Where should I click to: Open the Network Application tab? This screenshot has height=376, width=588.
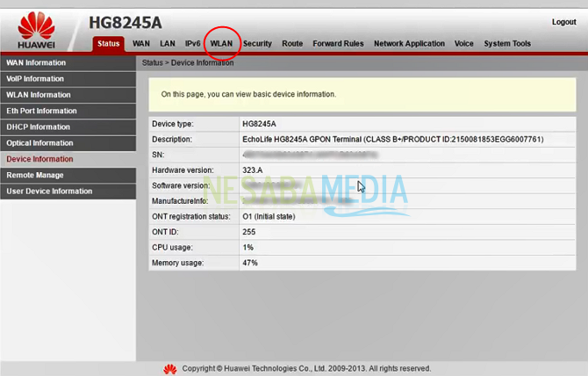pyautogui.click(x=409, y=43)
